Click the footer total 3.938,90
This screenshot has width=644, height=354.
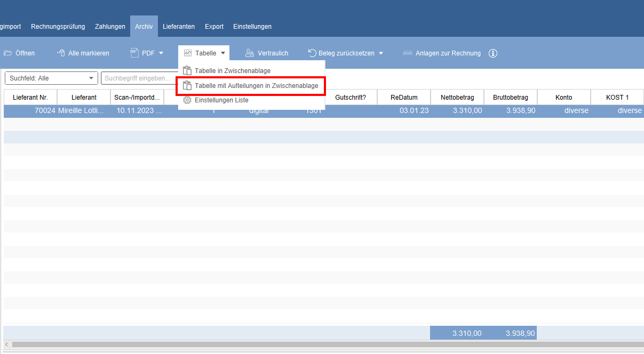[x=510, y=333]
